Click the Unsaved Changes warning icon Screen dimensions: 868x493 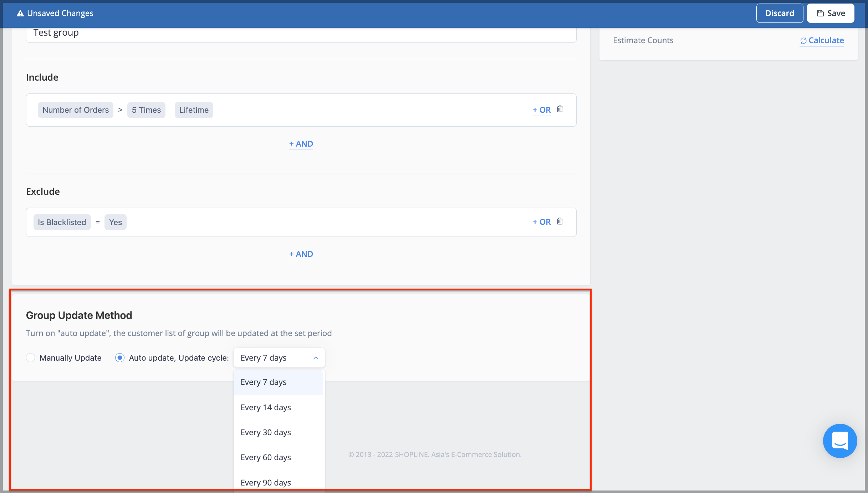pyautogui.click(x=20, y=13)
